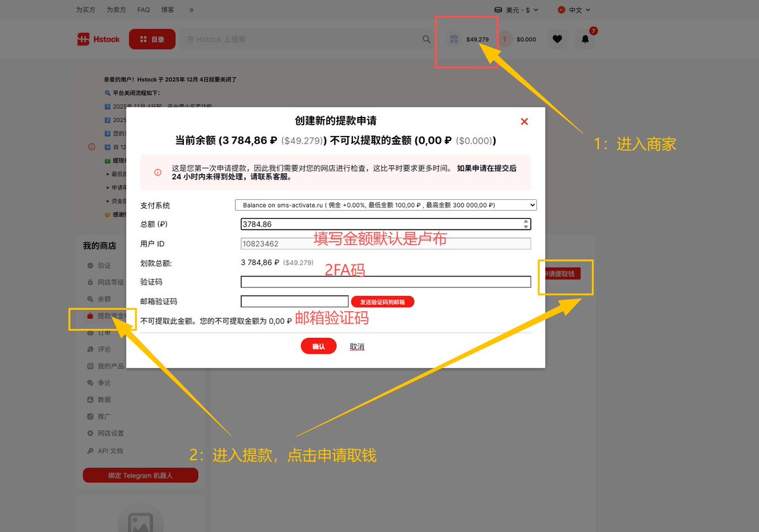This screenshot has height=532, width=759.
Task: Open the favorites heart icon
Action: click(x=557, y=39)
